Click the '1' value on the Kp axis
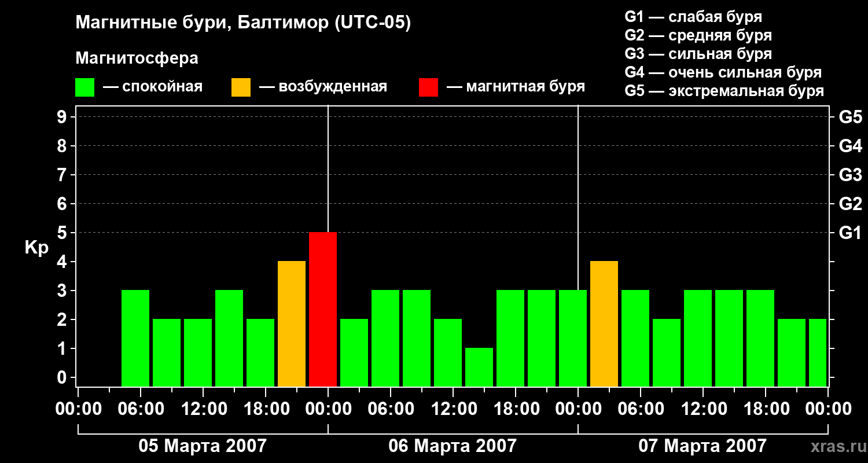 coord(63,348)
